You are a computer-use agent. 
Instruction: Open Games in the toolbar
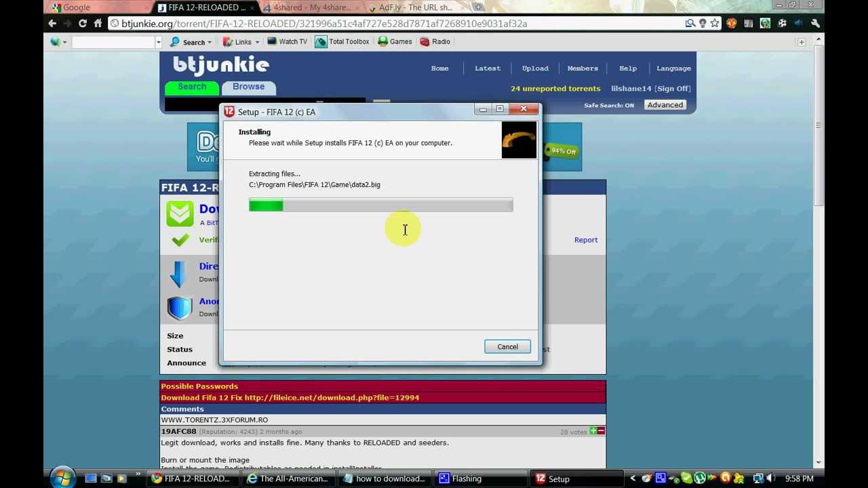pos(395,41)
